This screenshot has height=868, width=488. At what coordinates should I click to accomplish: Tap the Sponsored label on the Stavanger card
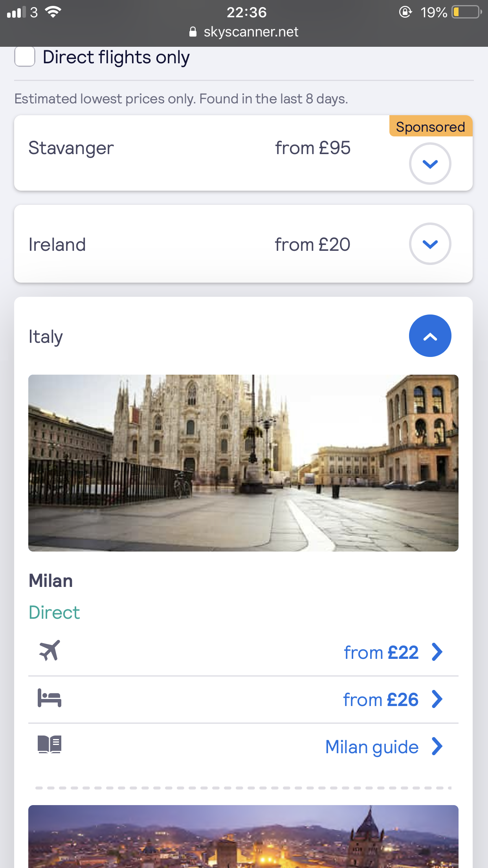(x=430, y=127)
